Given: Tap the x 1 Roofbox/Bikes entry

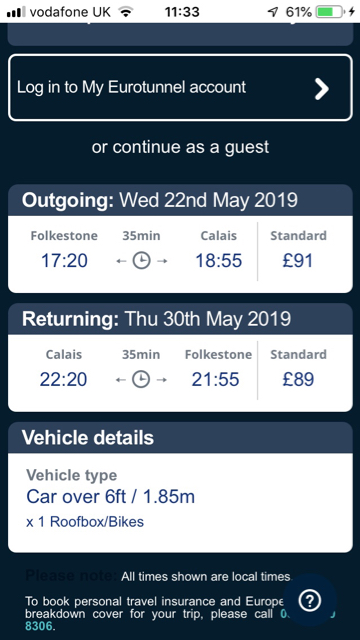Looking at the screenshot, I should point(85,522).
